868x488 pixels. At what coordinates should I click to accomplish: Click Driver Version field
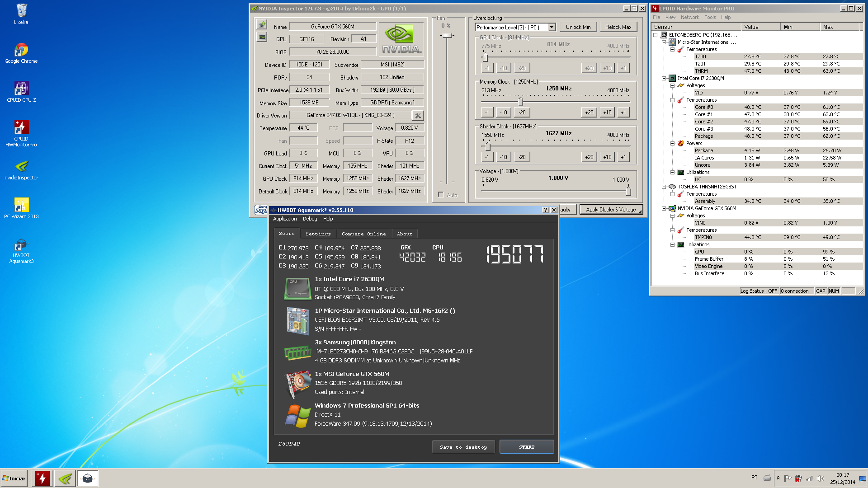350,116
